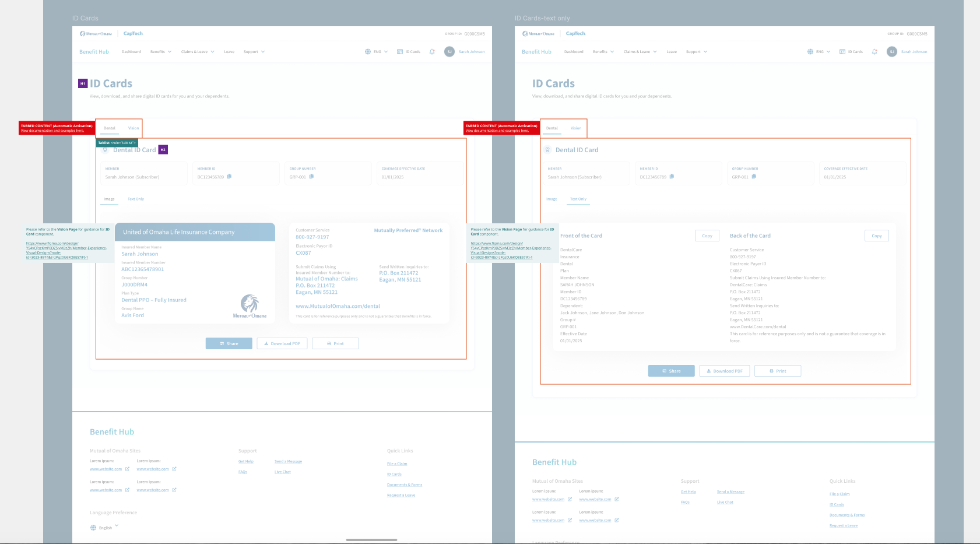Click Mutual of Omaha logo in ID Cards frame header
Viewport: 980px width, 544px height.
(96, 34)
